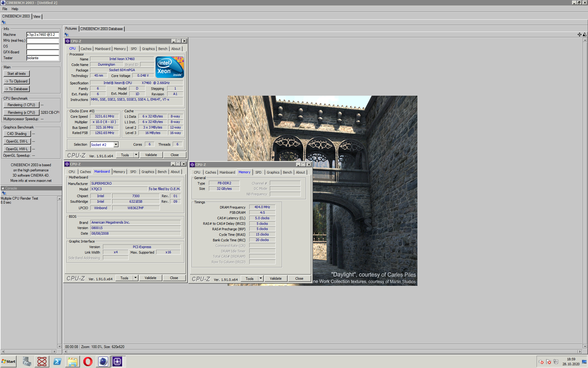The image size is (588, 368).
Task: Click the network tray icon
Action: [556, 362]
